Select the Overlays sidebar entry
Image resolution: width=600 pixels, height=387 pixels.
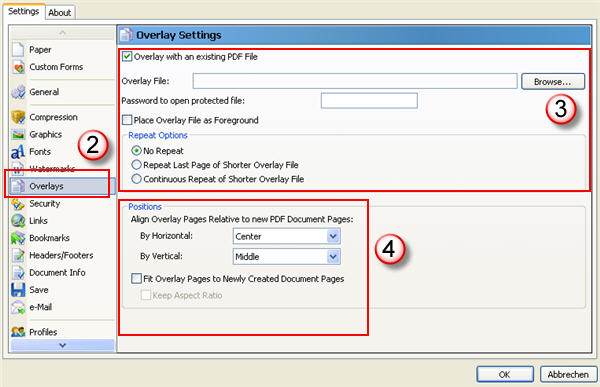tap(63, 186)
